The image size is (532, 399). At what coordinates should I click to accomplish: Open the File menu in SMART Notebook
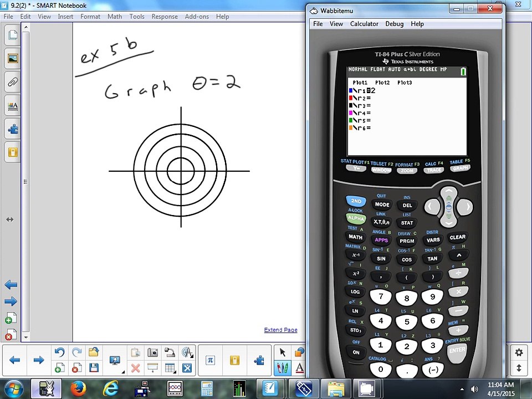point(8,16)
